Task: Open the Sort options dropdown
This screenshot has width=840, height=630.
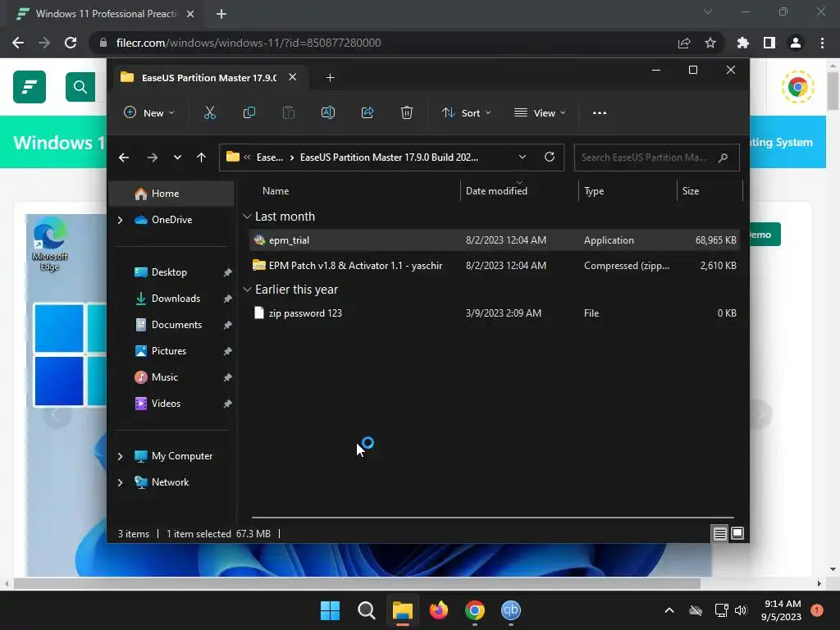Action: click(x=466, y=112)
